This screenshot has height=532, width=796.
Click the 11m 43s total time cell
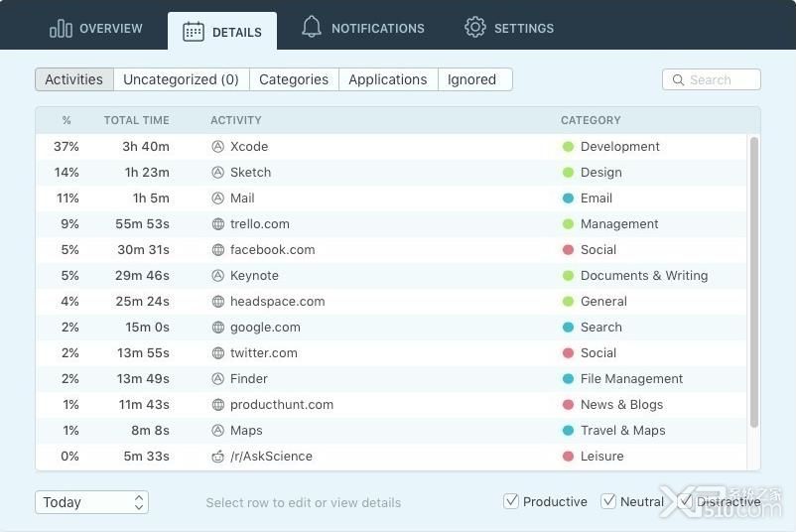click(144, 405)
